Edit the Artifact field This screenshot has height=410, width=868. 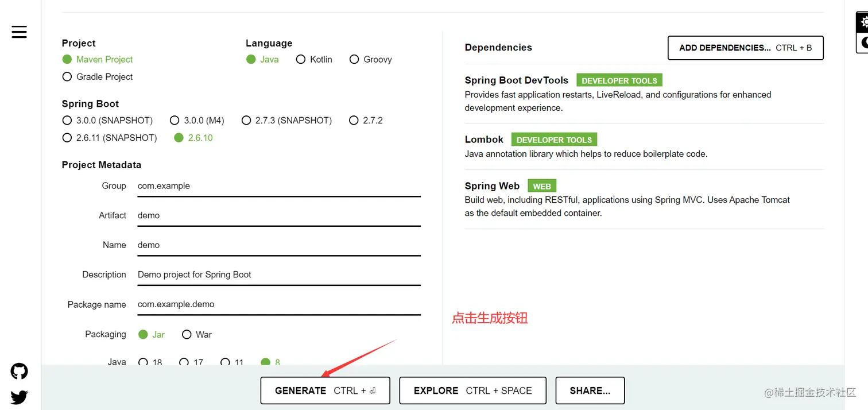(x=279, y=215)
